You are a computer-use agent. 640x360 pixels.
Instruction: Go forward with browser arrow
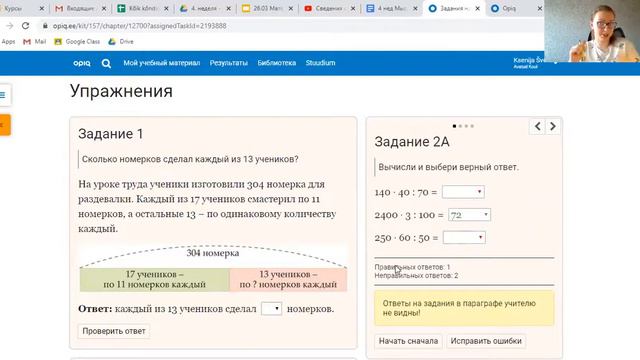coord(9,26)
